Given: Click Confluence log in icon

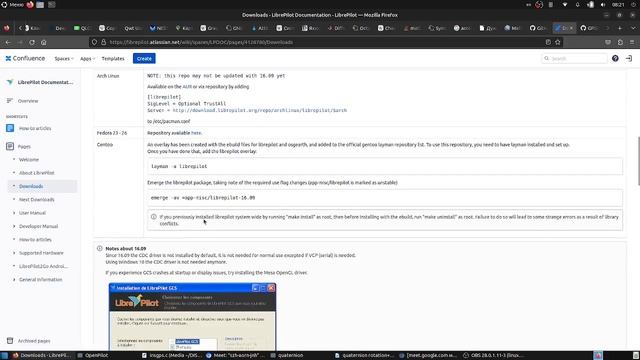Looking at the screenshot, I should coord(629,58).
